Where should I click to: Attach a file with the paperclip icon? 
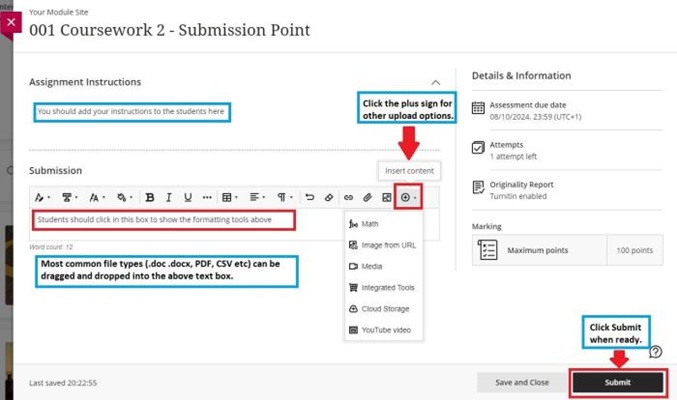[x=367, y=197]
